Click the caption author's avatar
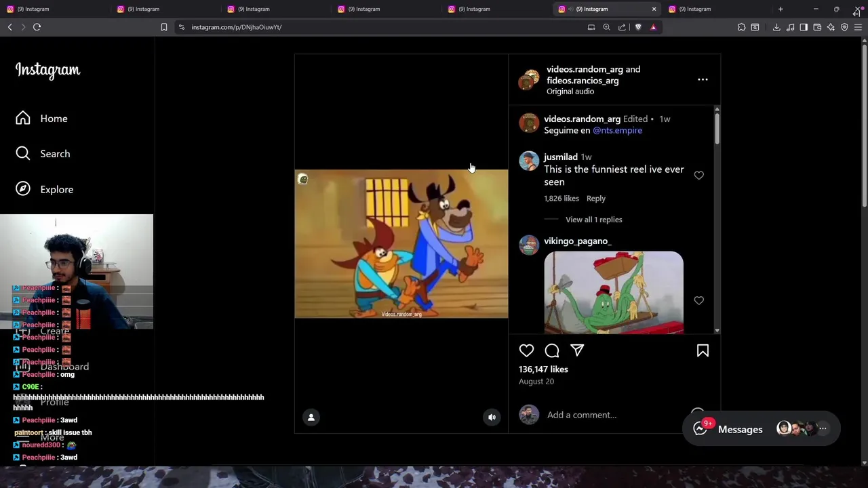Screen dimensions: 868x488 [x=529, y=123]
